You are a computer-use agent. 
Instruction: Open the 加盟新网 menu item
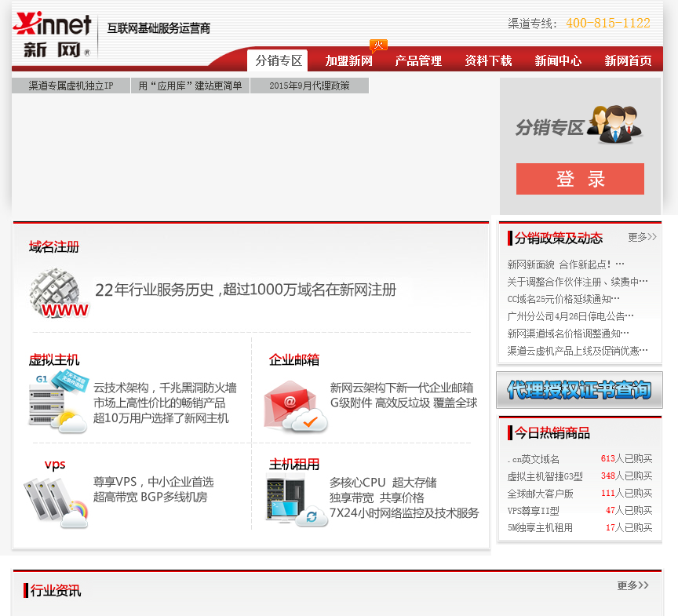pyautogui.click(x=349, y=61)
